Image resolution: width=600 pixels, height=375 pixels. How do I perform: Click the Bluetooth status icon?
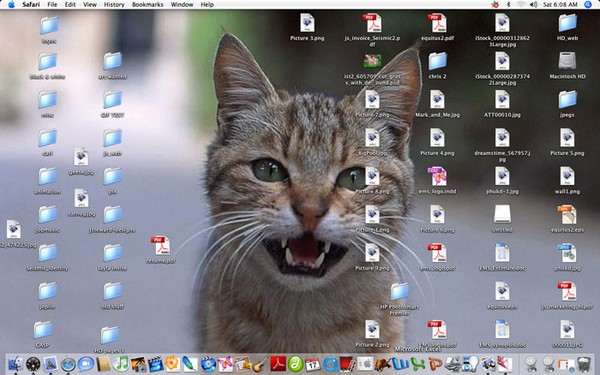click(x=509, y=5)
